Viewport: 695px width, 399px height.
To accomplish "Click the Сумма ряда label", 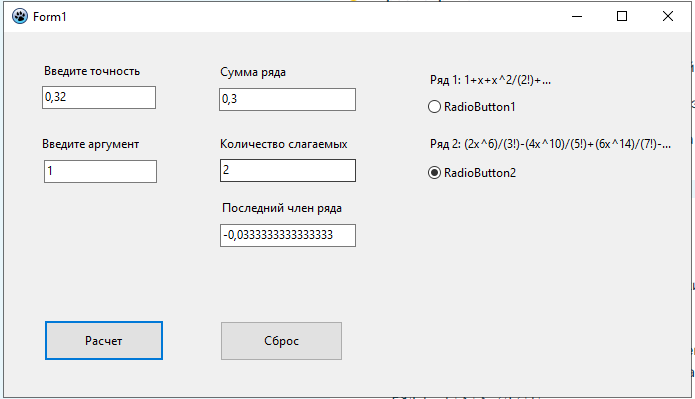I will [253, 72].
